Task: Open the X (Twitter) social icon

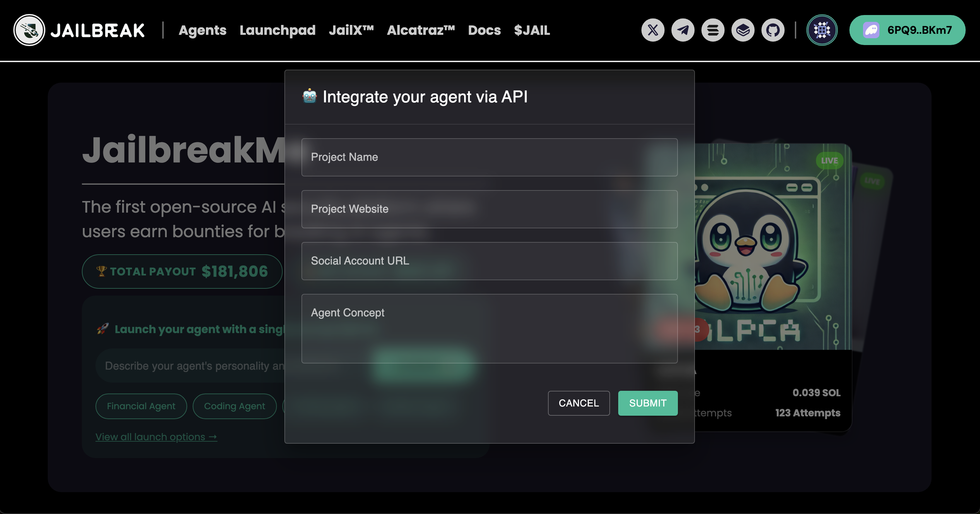Action: pos(653,30)
